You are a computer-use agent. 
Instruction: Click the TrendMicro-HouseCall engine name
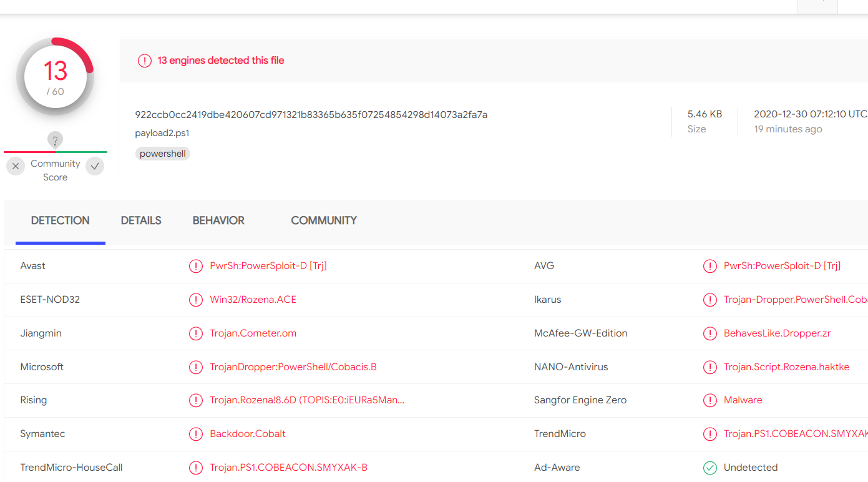point(72,468)
